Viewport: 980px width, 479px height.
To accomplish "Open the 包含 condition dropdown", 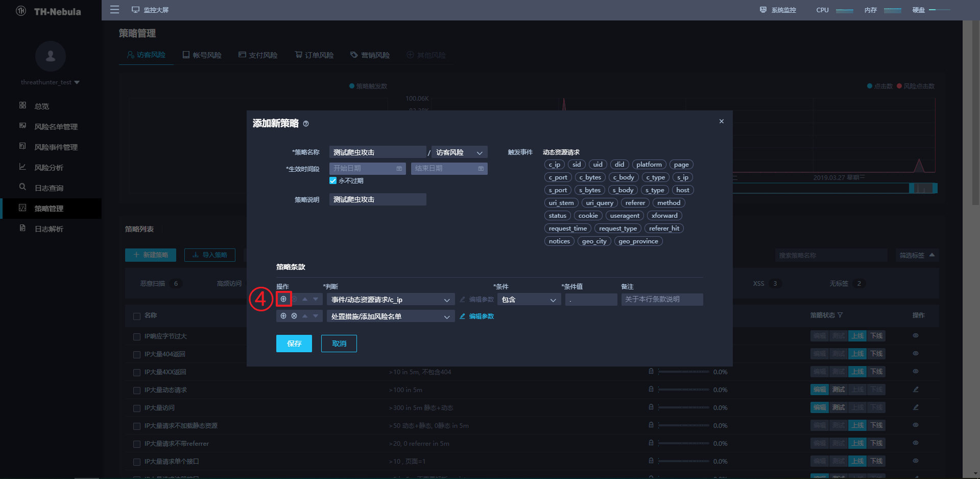I will 529,299.
